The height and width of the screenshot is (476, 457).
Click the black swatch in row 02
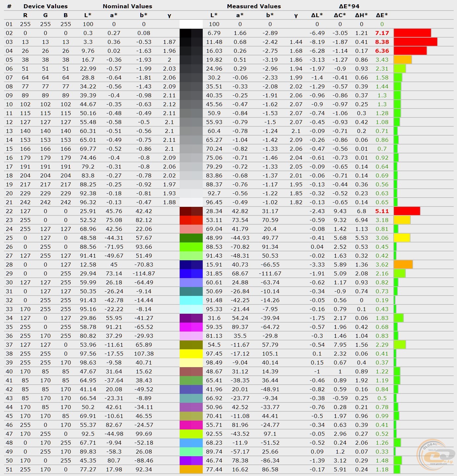(x=191, y=33)
